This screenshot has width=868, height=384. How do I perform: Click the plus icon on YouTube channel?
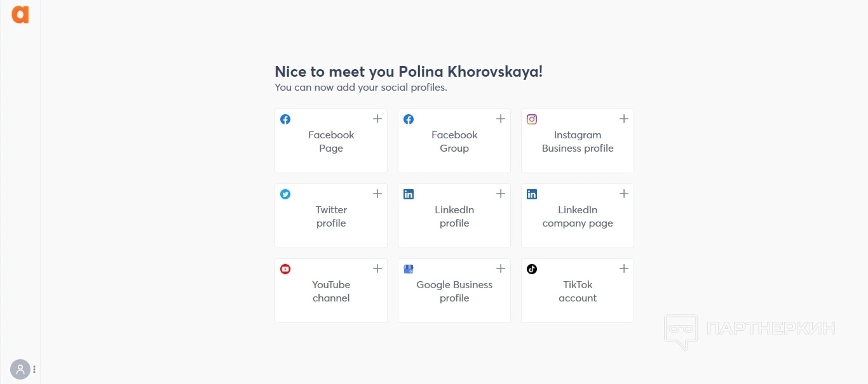(x=377, y=268)
